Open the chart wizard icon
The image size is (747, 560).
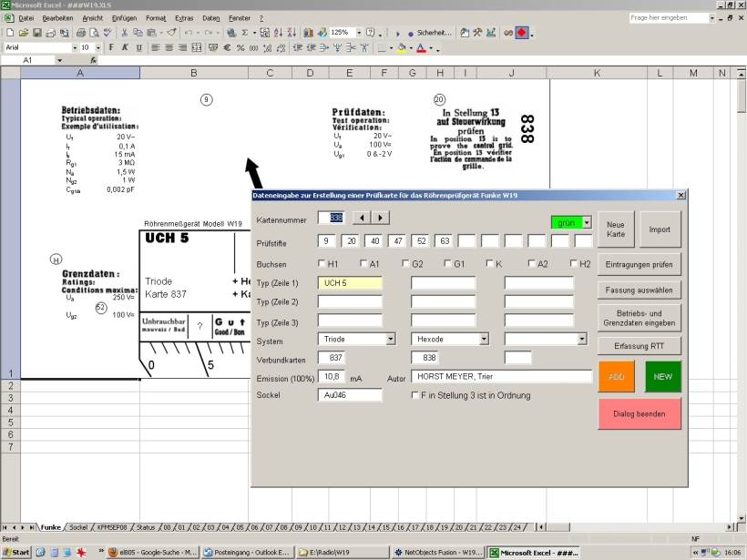(308, 33)
